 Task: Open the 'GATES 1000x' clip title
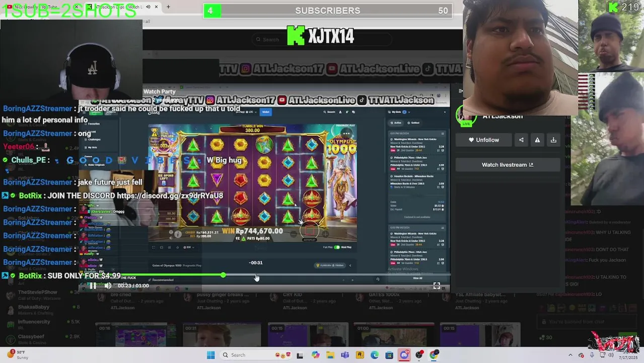[x=384, y=294]
